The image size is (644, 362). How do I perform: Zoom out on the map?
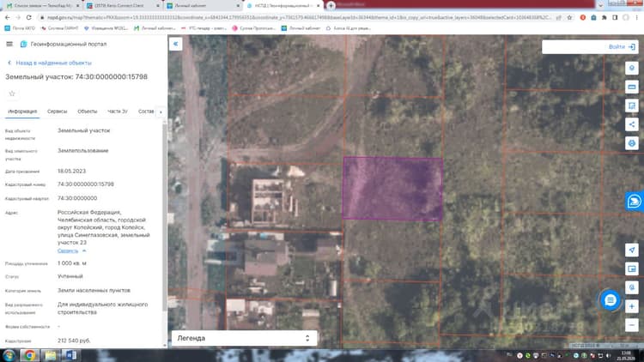coord(632,325)
